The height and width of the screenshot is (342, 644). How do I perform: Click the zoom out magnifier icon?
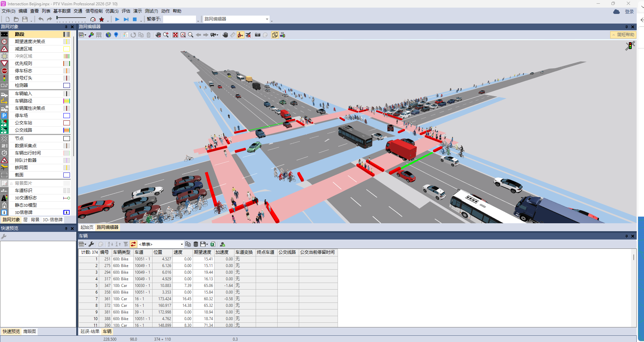pos(191,35)
